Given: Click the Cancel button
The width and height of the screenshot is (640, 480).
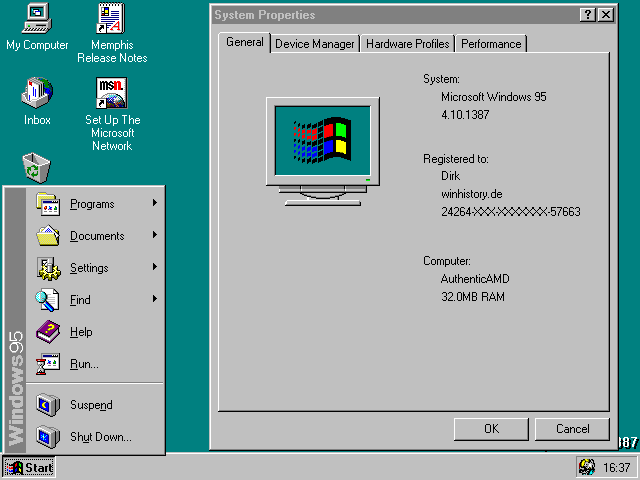Looking at the screenshot, I should pos(572,429).
